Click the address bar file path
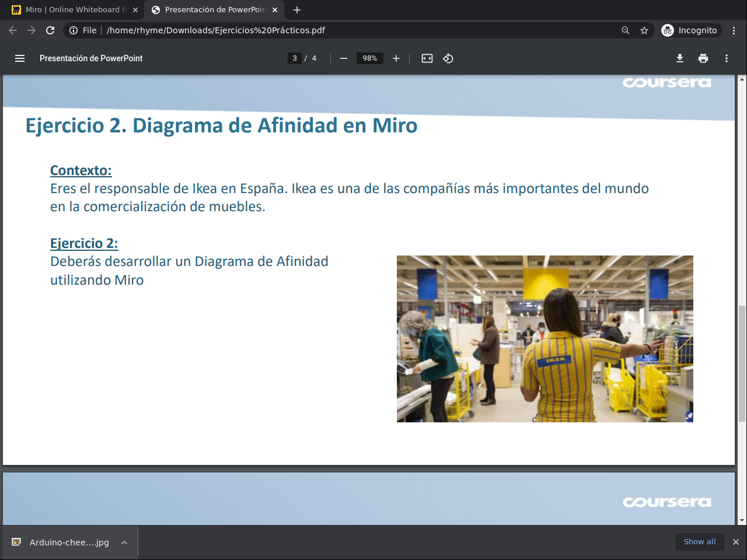 [216, 30]
